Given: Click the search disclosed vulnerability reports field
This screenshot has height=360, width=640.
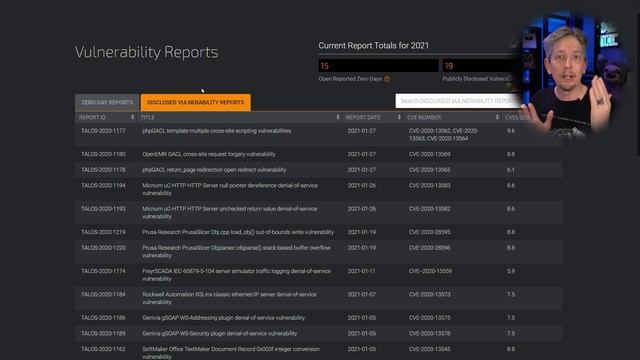Looking at the screenshot, I should click(x=458, y=101).
